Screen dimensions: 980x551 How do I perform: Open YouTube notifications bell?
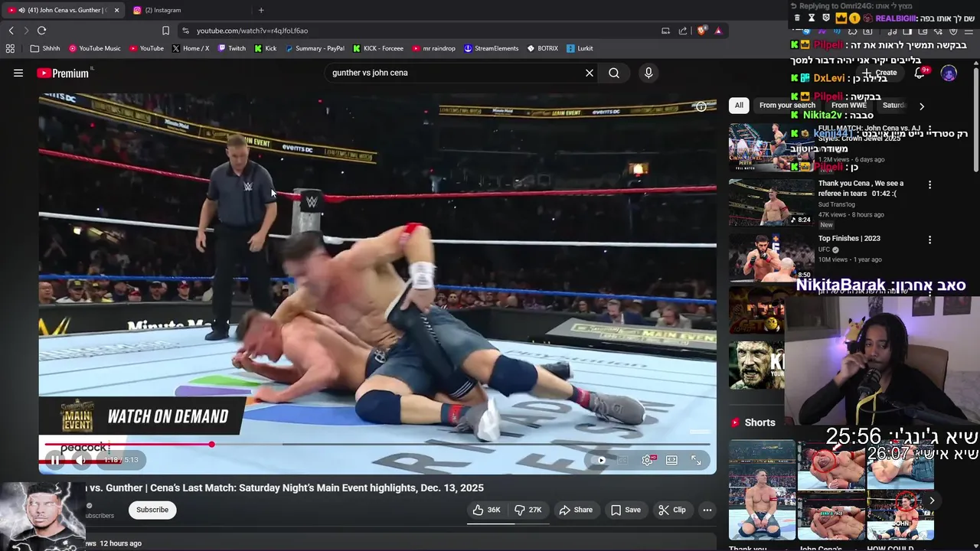(x=920, y=73)
